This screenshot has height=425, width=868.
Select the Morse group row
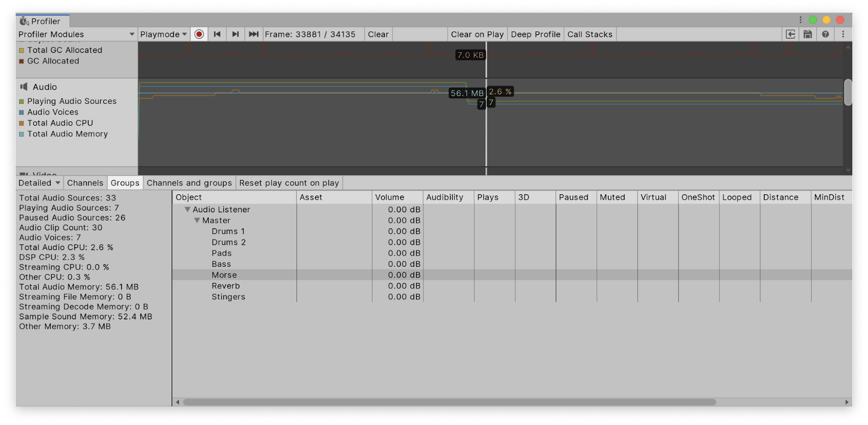[x=512, y=275]
